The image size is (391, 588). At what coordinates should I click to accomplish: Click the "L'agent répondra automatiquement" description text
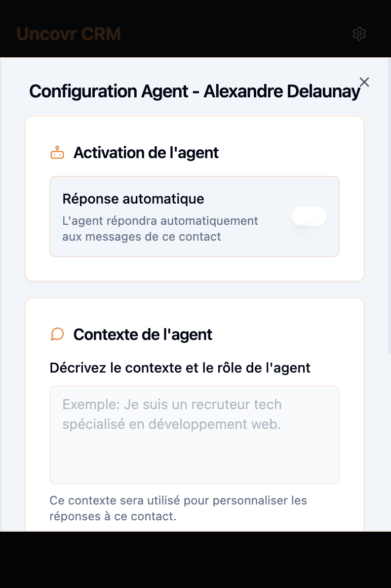[160, 220]
